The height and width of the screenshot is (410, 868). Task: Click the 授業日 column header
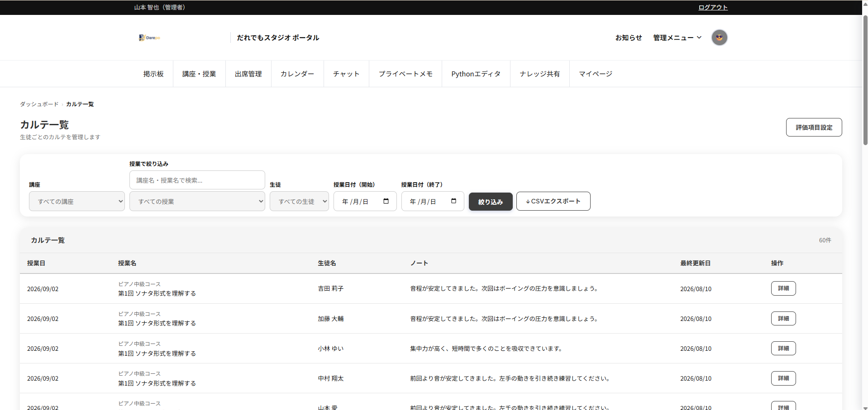[36, 263]
